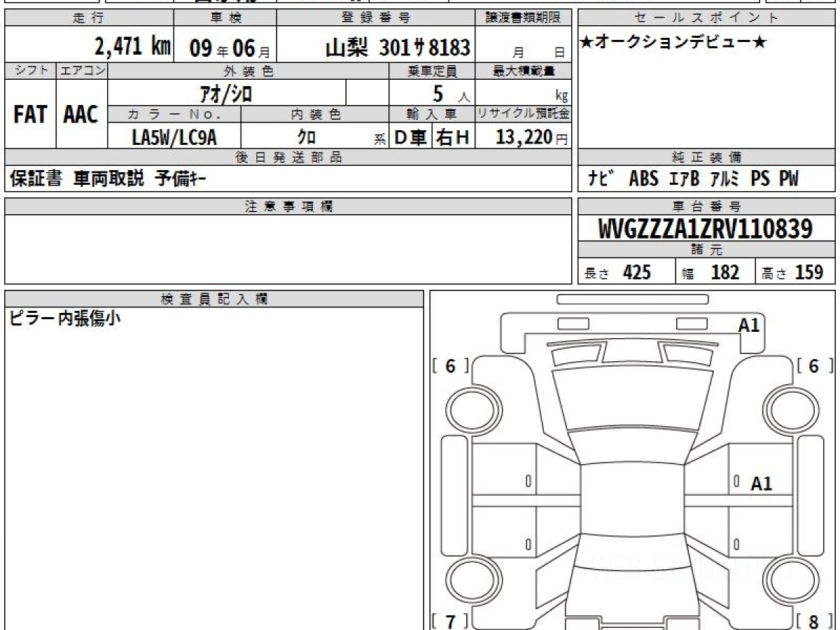Click the right [ 6 ] tire rating
This screenshot has width=840, height=630.
click(815, 365)
